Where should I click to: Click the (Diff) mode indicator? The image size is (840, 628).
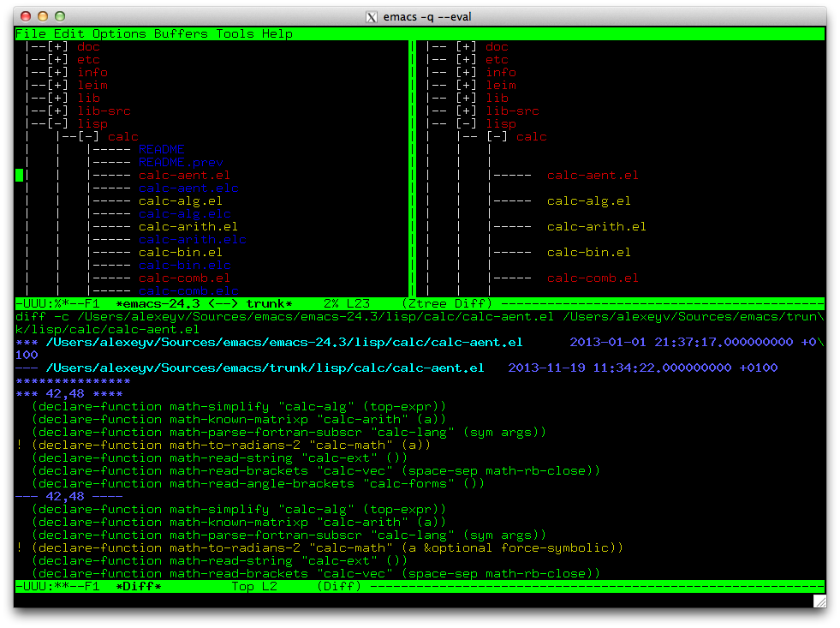tap(339, 586)
